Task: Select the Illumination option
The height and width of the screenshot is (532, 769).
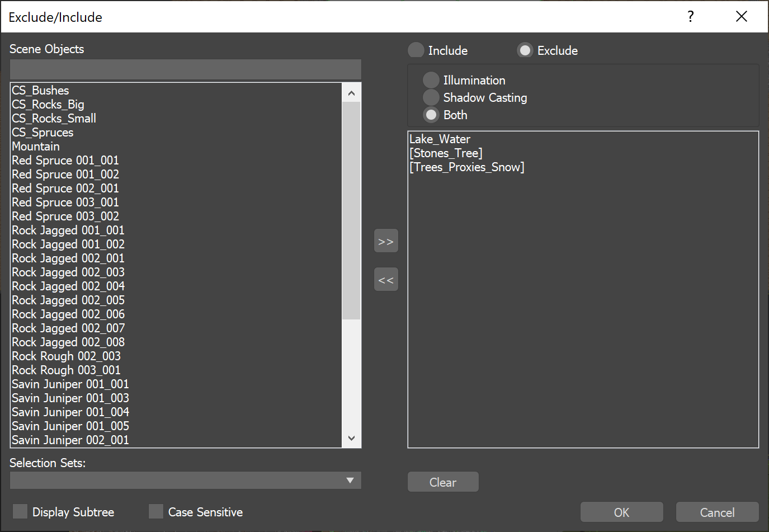Action: pyautogui.click(x=431, y=79)
